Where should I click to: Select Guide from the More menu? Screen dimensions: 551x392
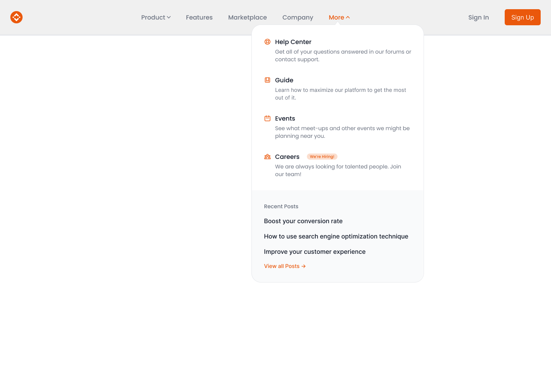click(284, 80)
